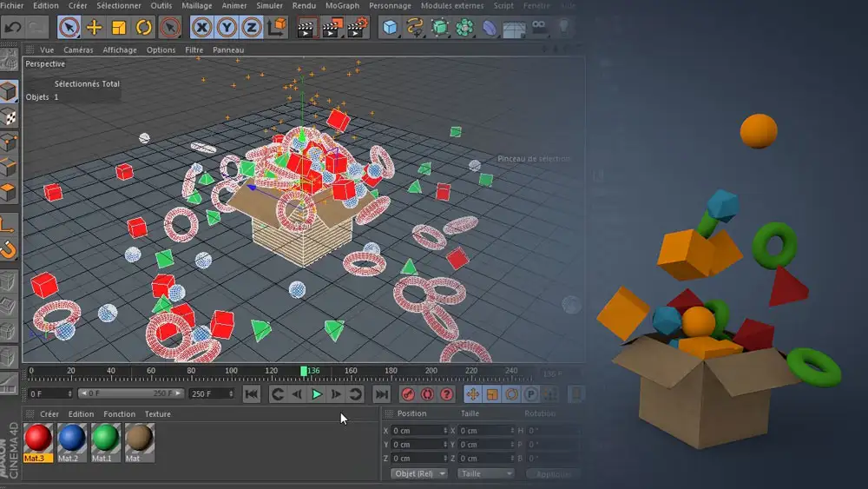
Task: Toggle position keyframe recording
Action: pos(472,394)
